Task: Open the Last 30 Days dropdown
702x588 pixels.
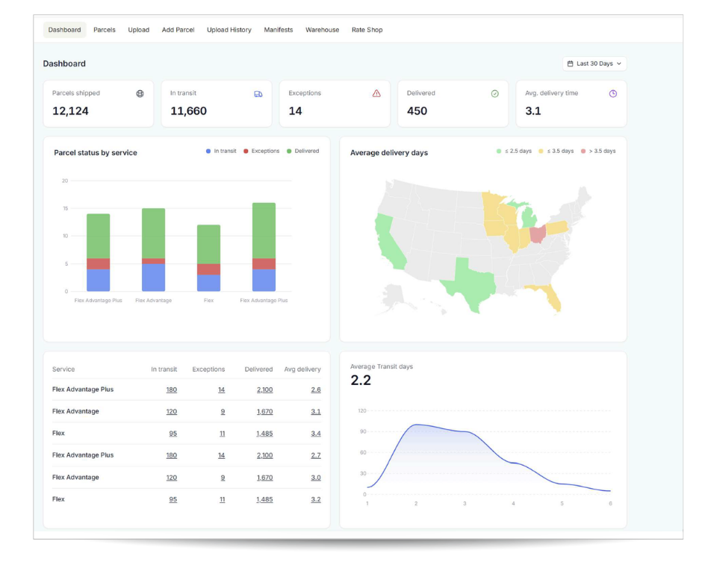Action: tap(594, 64)
